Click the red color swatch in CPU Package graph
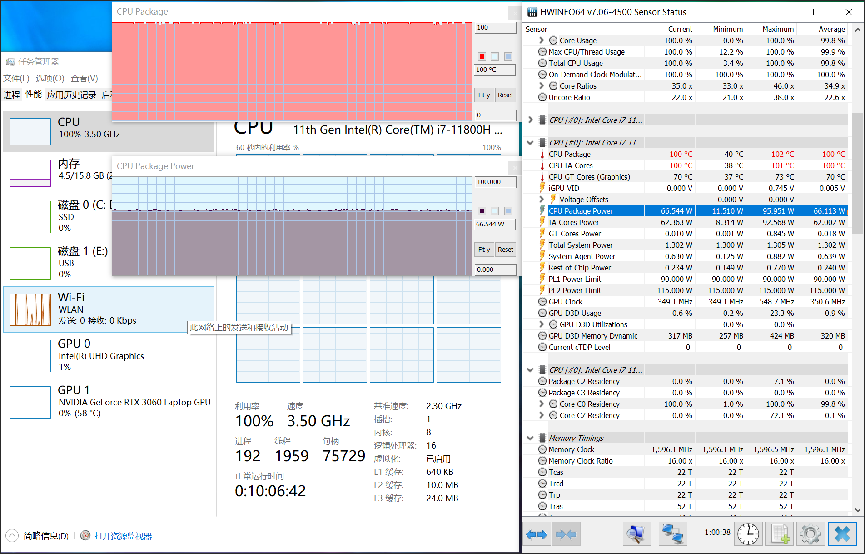Viewport: 865px width, 554px height. click(x=482, y=56)
